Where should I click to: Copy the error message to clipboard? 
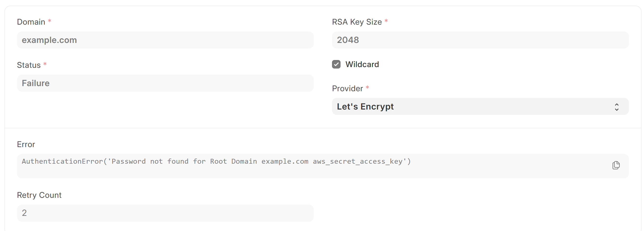pyautogui.click(x=616, y=165)
